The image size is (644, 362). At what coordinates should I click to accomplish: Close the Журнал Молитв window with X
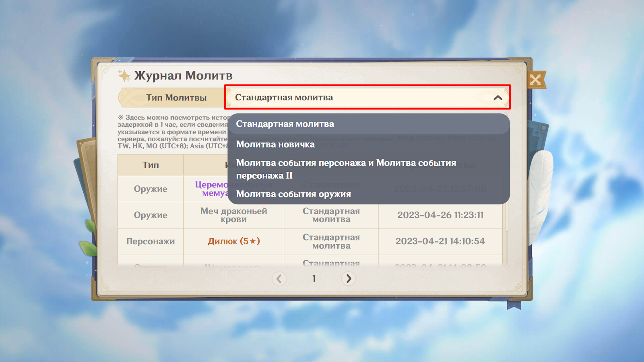pyautogui.click(x=536, y=80)
